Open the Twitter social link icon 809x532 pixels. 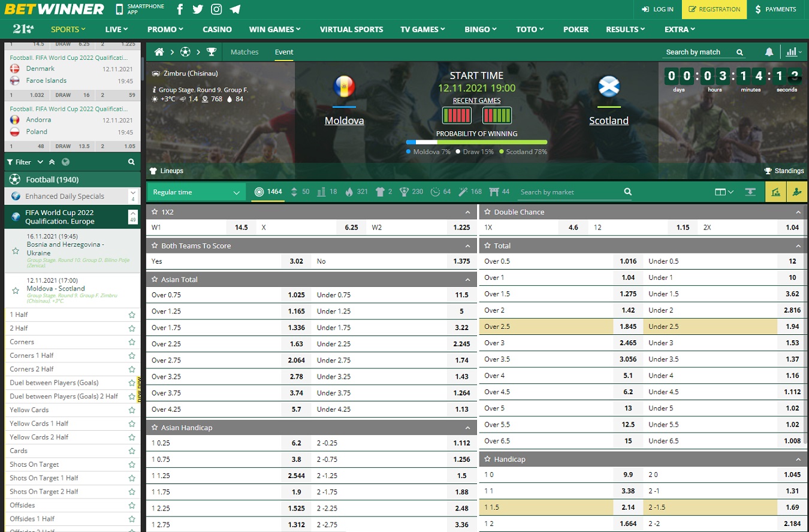(x=198, y=10)
